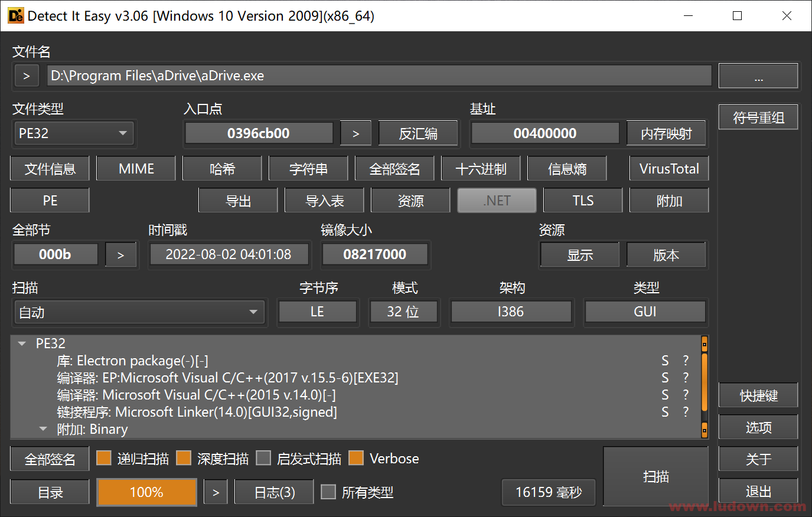
Task: Open the 十六进制 hex viewer
Action: tap(481, 169)
